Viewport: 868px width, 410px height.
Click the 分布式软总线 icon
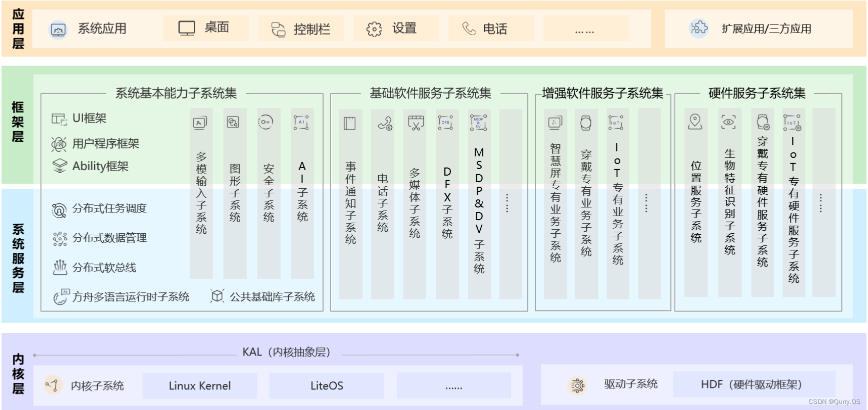(60, 267)
